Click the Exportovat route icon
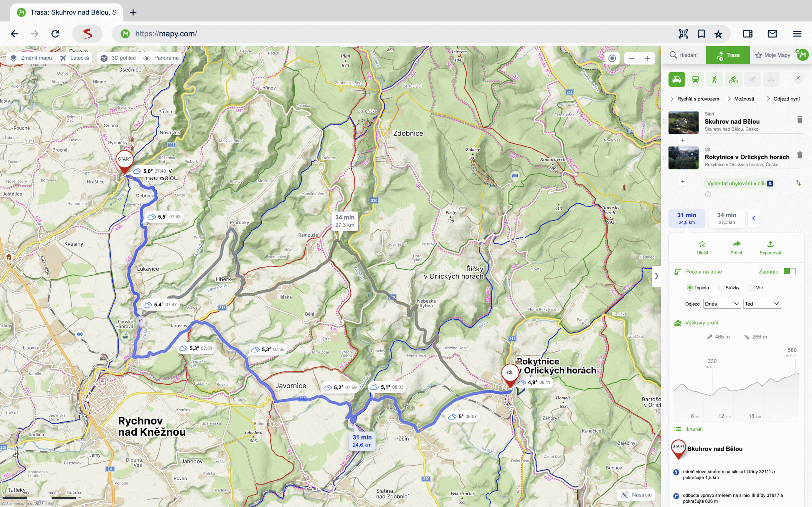This screenshot has width=812, height=507. (770, 247)
